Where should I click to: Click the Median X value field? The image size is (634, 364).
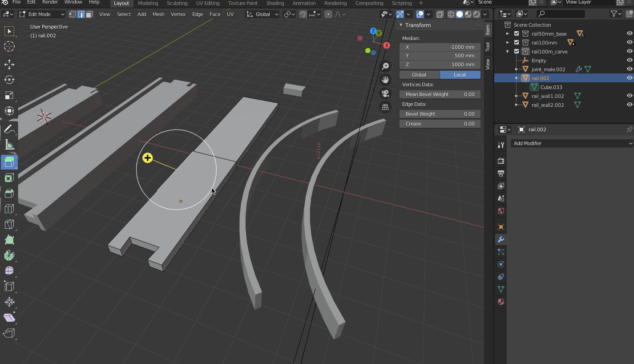440,47
